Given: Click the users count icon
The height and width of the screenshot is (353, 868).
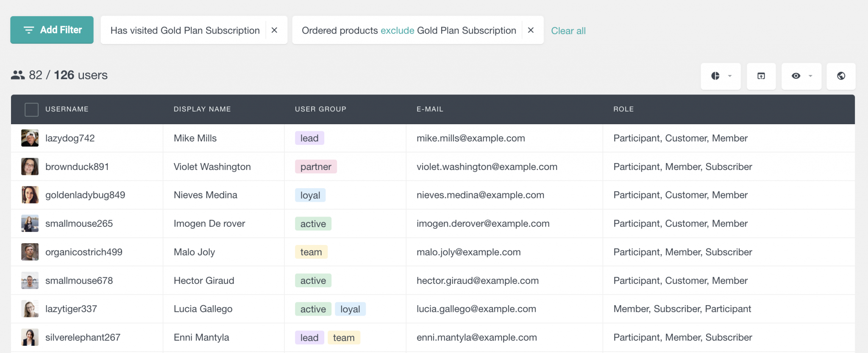Looking at the screenshot, I should pyautogui.click(x=17, y=75).
